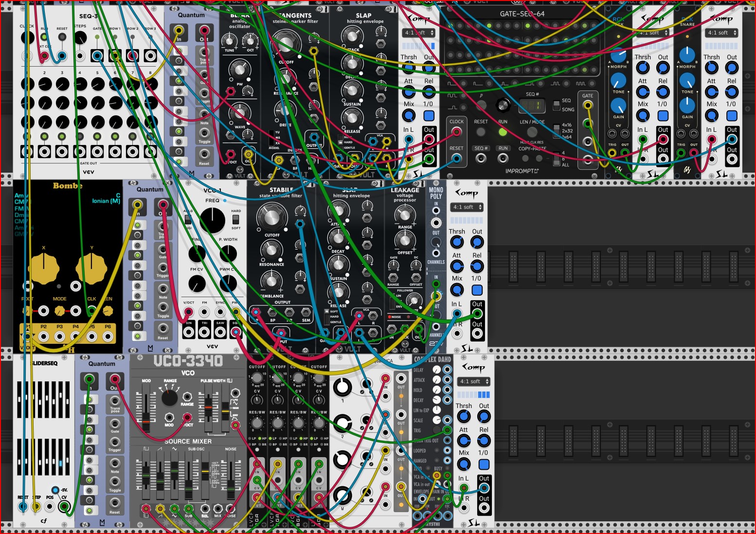Image resolution: width=756 pixels, height=534 pixels.
Task: Click the X knob on the Bombe module
Action: tap(44, 269)
